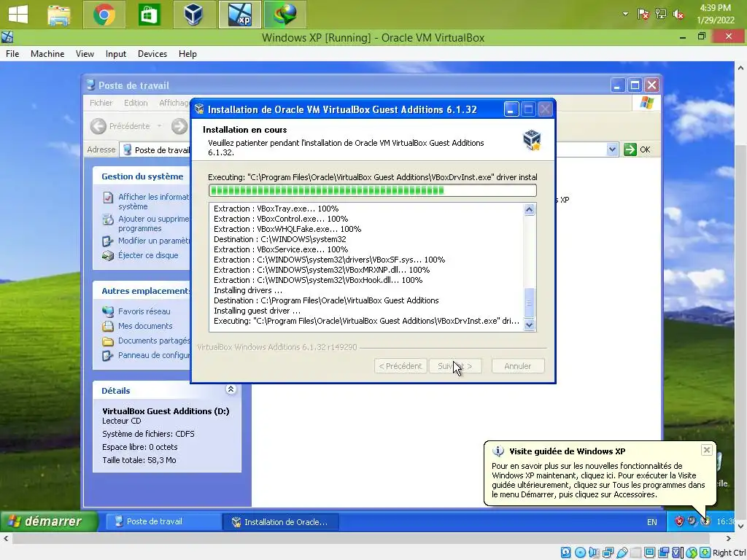Click the audio indicator in VirtualBox status bar
This screenshot has height=560, width=747.
point(594,553)
